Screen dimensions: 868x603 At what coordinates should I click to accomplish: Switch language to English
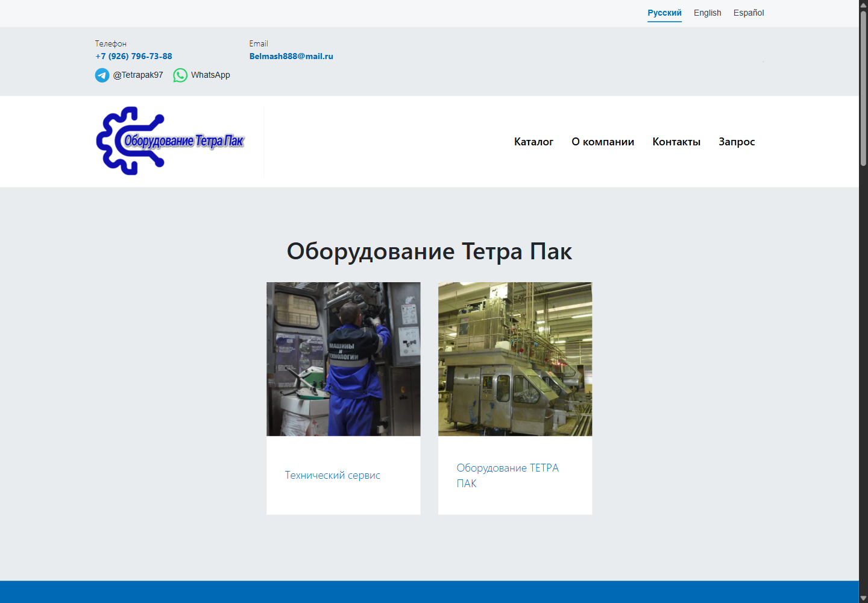click(x=707, y=13)
